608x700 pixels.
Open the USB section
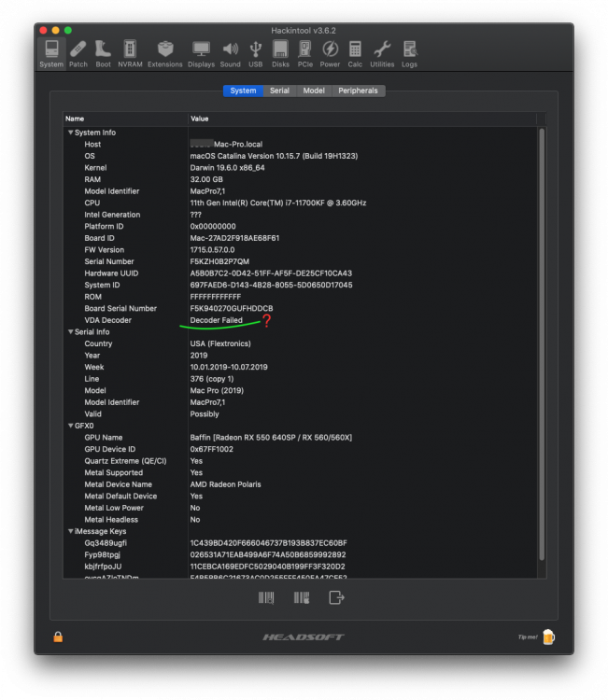tap(256, 54)
